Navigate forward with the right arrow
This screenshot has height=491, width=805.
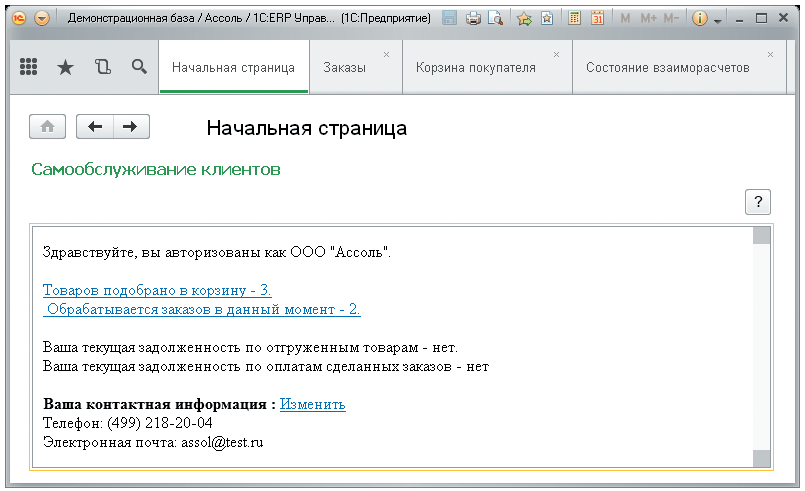coord(131,127)
